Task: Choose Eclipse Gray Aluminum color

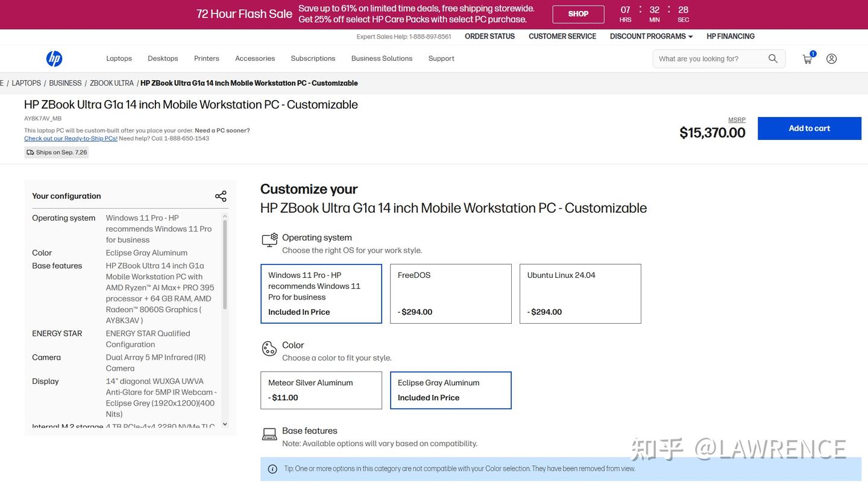Action: pyautogui.click(x=451, y=391)
